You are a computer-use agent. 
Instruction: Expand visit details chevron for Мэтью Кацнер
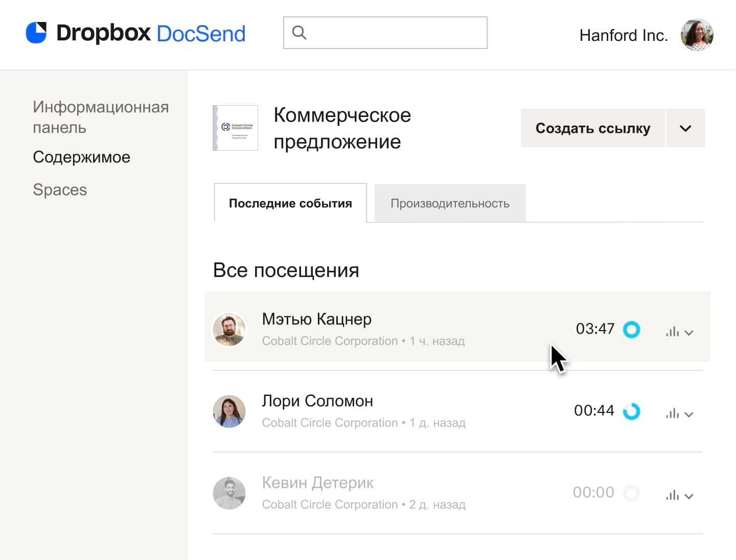(689, 333)
